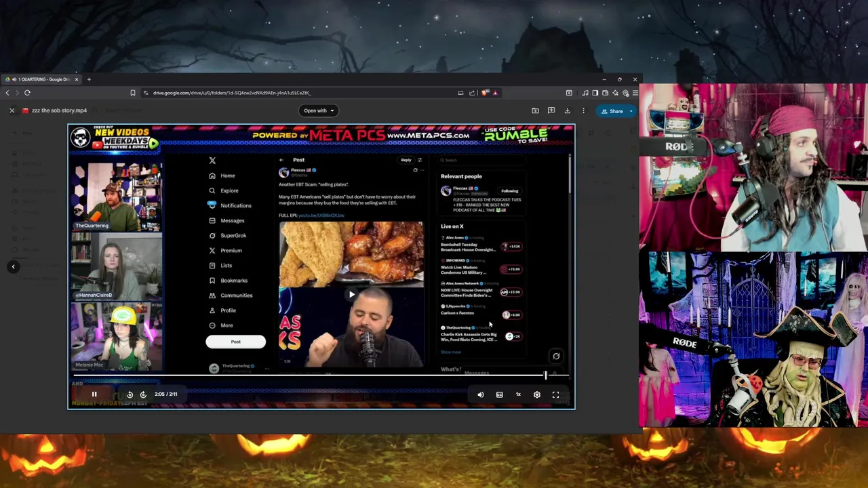Close the Drive file preview
The height and width of the screenshot is (488, 868).
pyautogui.click(x=12, y=110)
